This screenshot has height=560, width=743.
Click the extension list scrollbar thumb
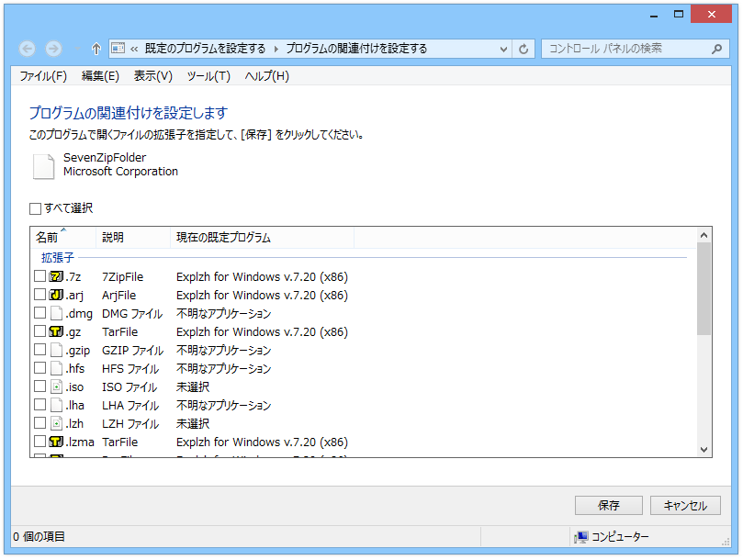tap(704, 289)
